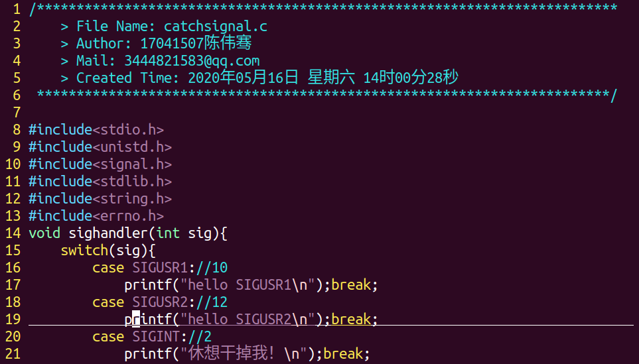This screenshot has height=364, width=639.
Task: Click the #include<stdio.h> line
Action: (x=96, y=130)
